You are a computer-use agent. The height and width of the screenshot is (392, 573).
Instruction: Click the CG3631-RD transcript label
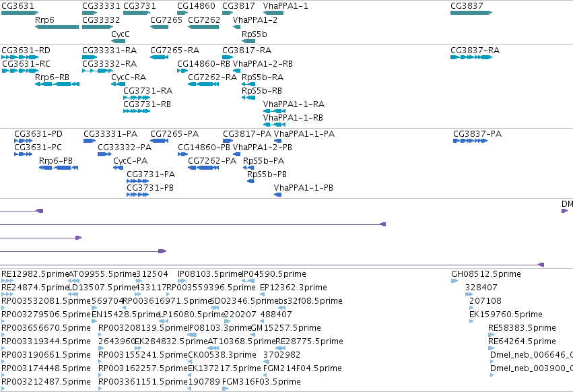26,50
